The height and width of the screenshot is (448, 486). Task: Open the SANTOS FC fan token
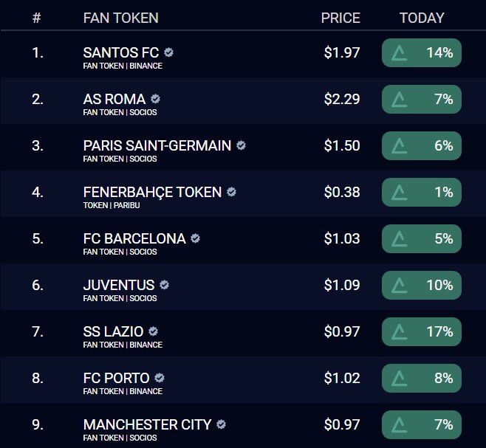point(121,53)
